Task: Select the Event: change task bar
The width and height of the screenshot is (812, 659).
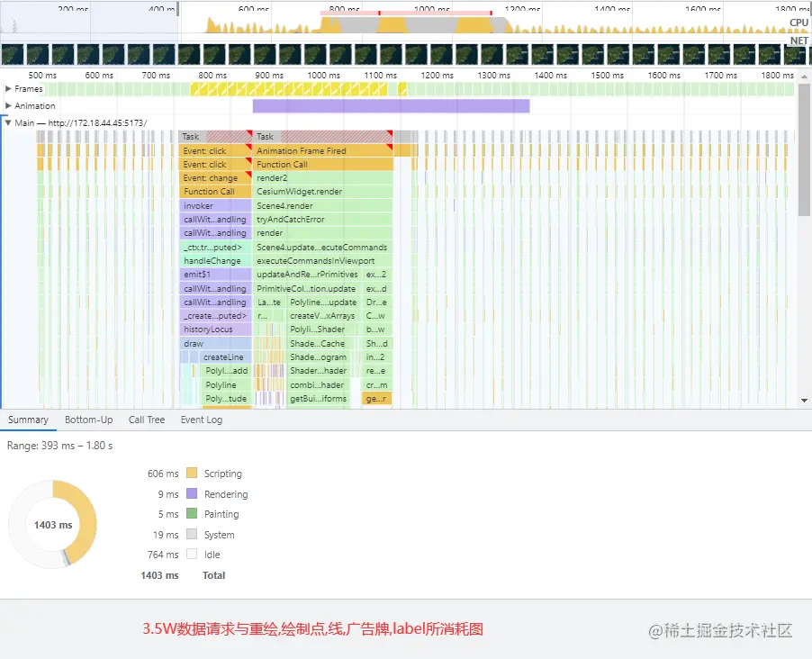Action: pos(213,177)
